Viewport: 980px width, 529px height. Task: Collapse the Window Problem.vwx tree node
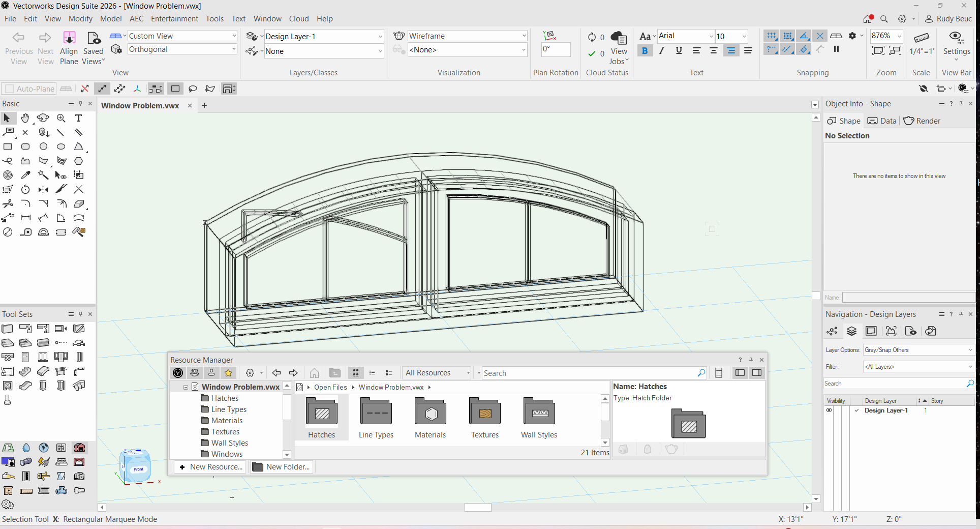coord(186,387)
